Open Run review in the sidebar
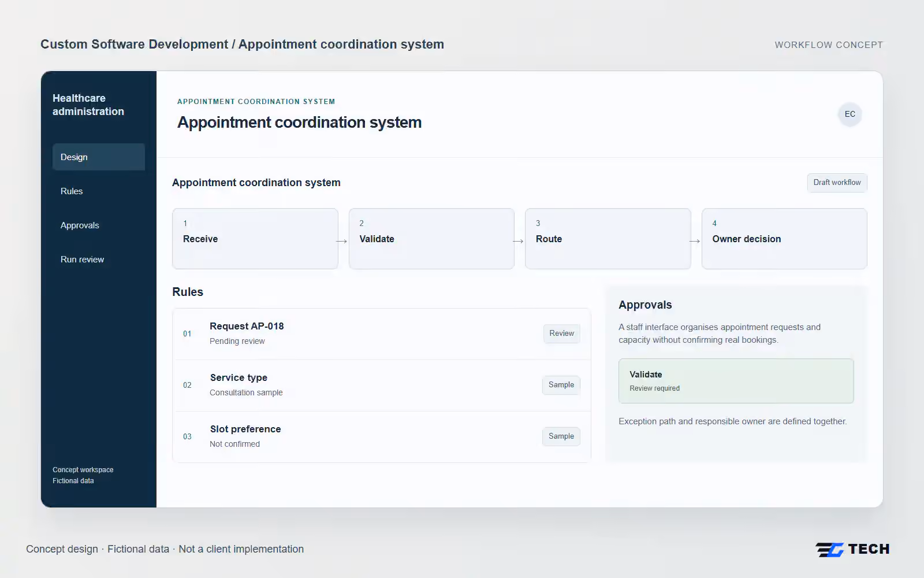 click(99, 260)
